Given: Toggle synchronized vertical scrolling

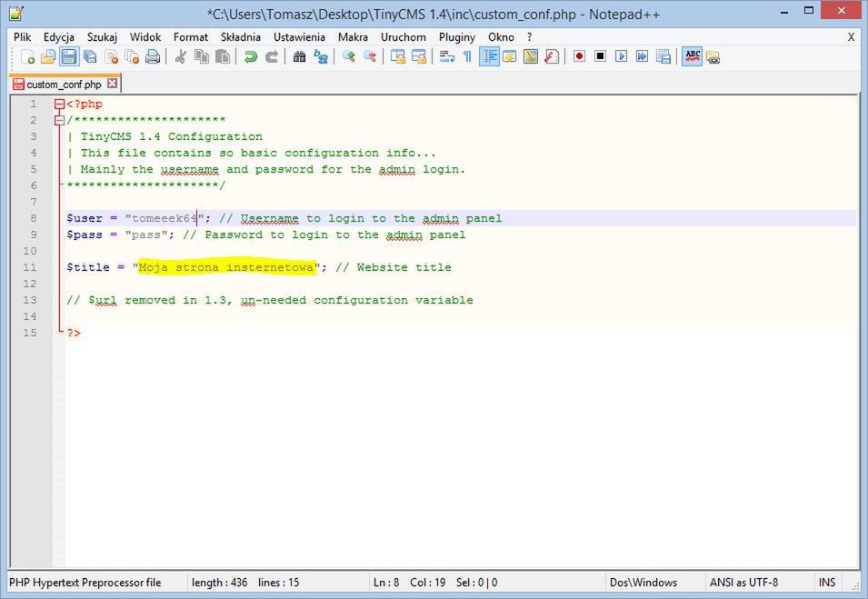Looking at the screenshot, I should point(397,56).
